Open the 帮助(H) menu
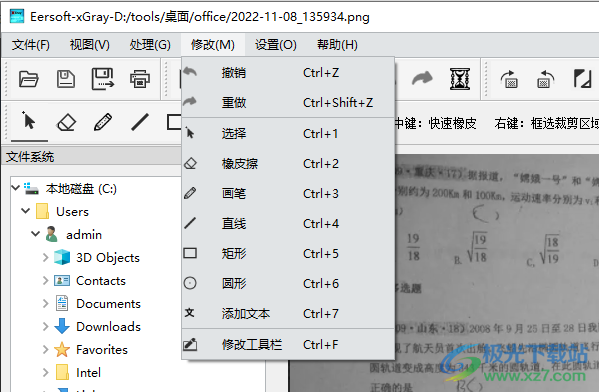This screenshot has width=599, height=392. 337,45
